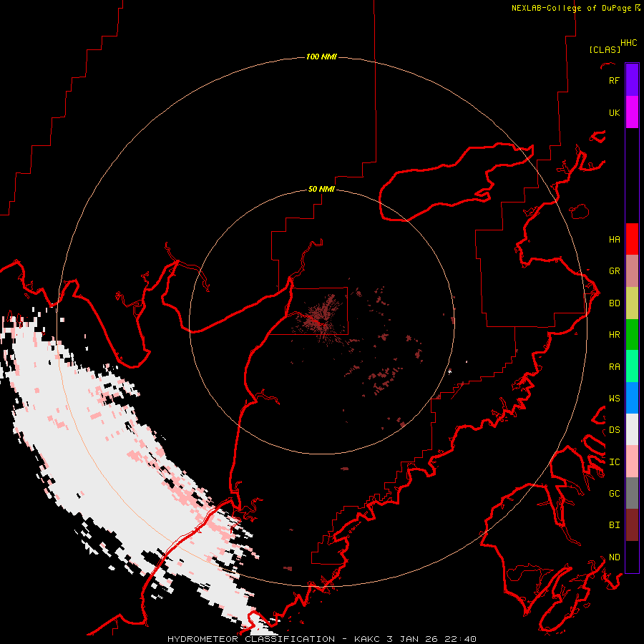
Task: Click the DS legend label
Action: pos(614,430)
